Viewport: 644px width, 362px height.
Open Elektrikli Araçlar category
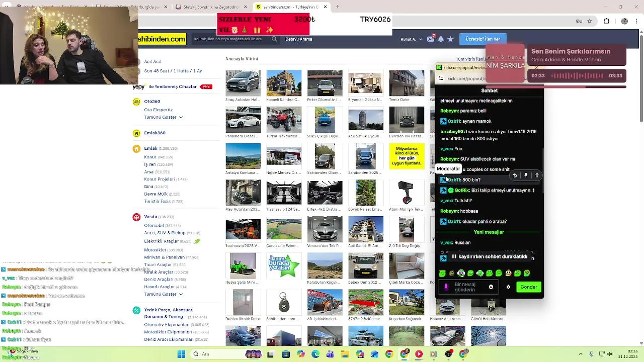point(168,241)
